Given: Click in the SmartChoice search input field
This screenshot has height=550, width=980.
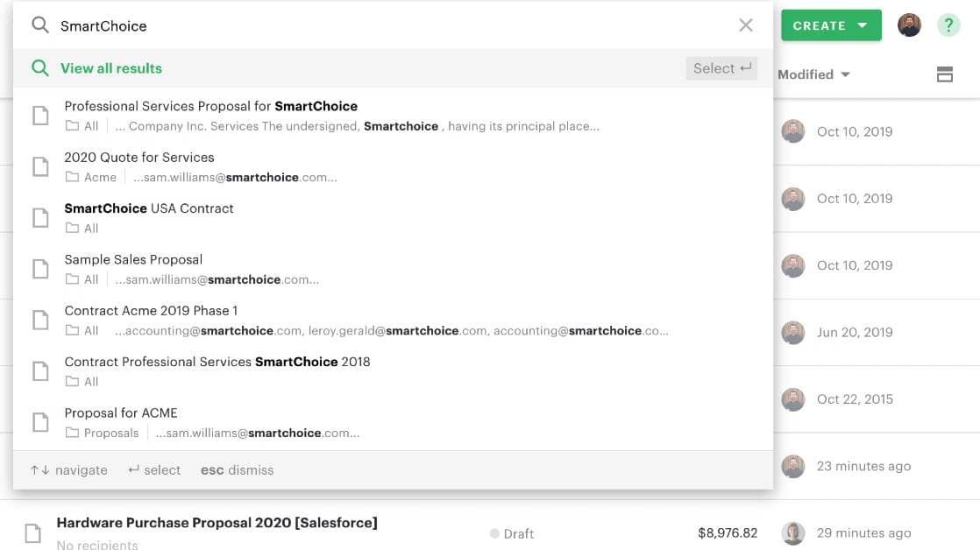Looking at the screenshot, I should click(394, 25).
